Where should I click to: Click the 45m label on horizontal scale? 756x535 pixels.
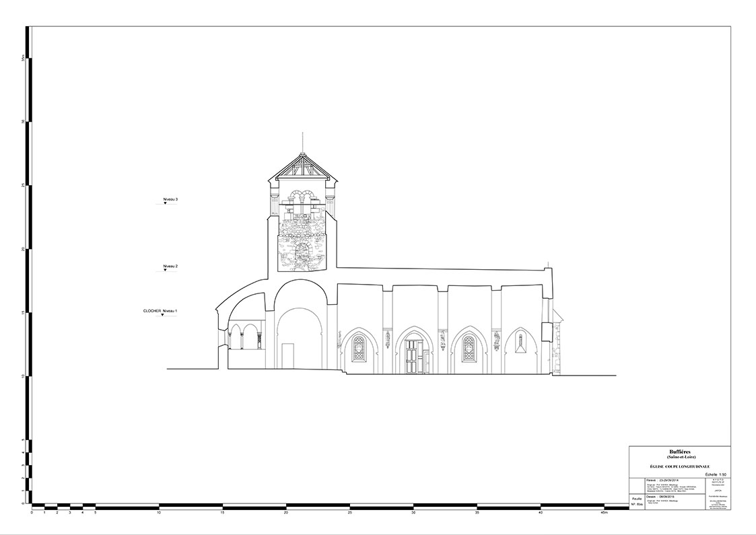(603, 513)
